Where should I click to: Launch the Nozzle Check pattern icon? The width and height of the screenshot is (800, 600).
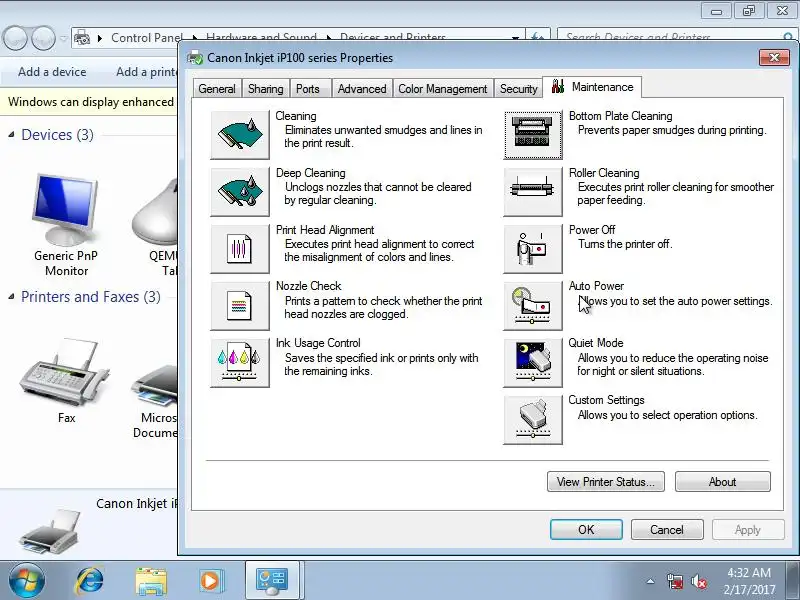[240, 306]
